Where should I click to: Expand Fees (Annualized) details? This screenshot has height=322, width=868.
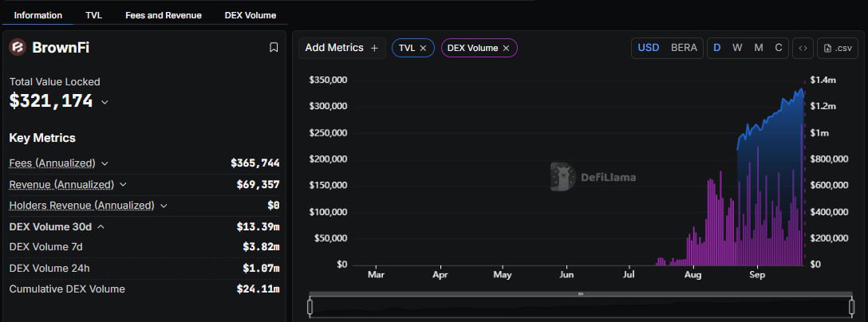pos(105,163)
